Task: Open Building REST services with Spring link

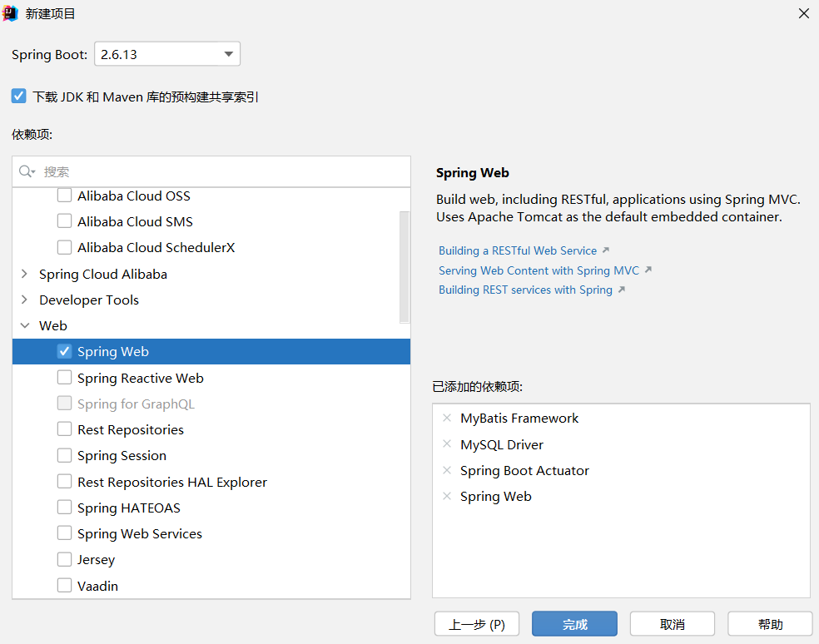Action: pyautogui.click(x=525, y=290)
